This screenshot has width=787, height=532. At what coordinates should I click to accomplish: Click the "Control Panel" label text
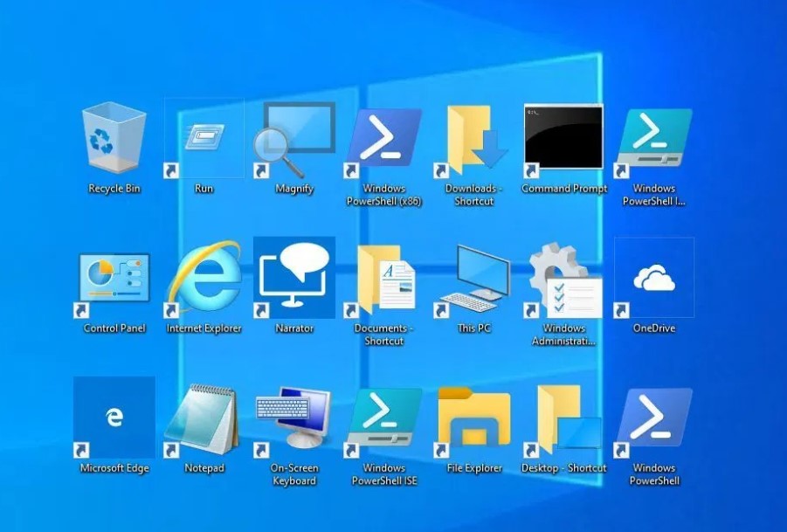114,328
